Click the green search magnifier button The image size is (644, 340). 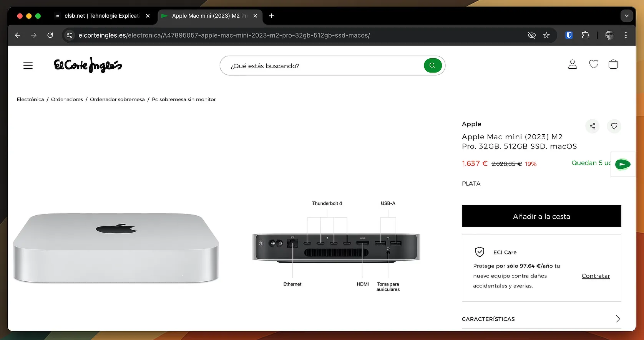point(432,66)
